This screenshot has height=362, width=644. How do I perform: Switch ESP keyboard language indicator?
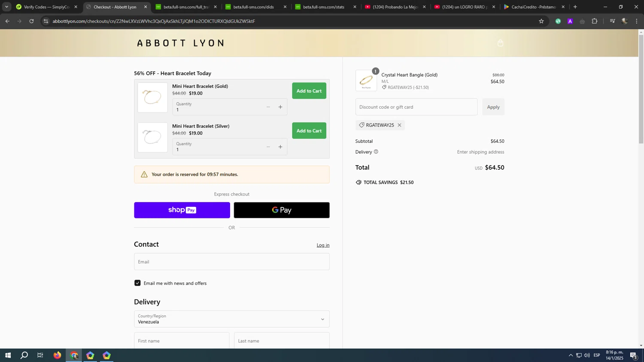point(597,355)
